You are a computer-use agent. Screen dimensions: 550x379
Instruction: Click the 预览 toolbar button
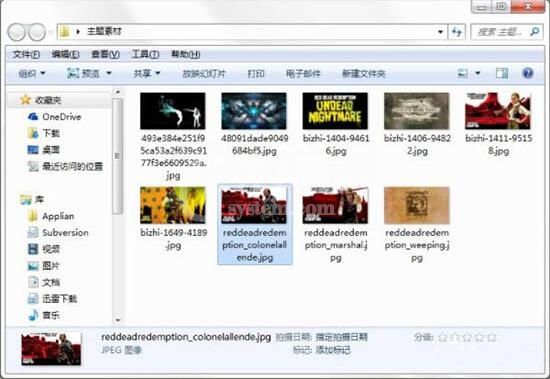pyautogui.click(x=83, y=73)
